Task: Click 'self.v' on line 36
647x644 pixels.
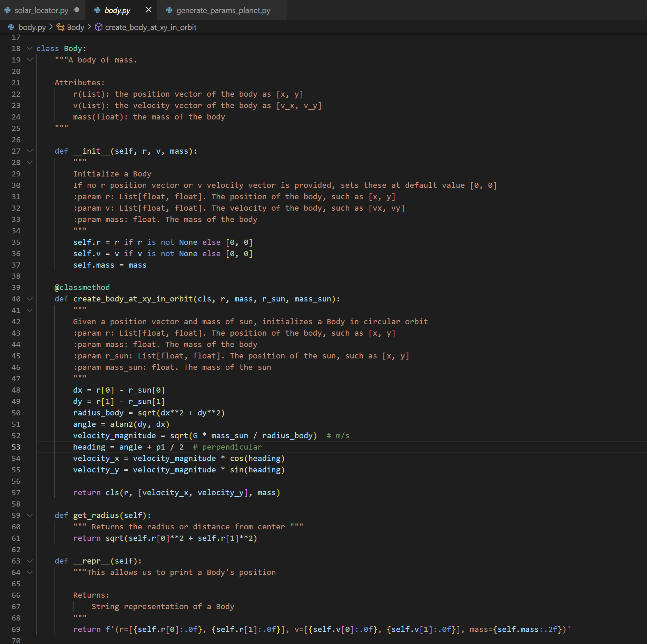Action: pyautogui.click(x=87, y=254)
